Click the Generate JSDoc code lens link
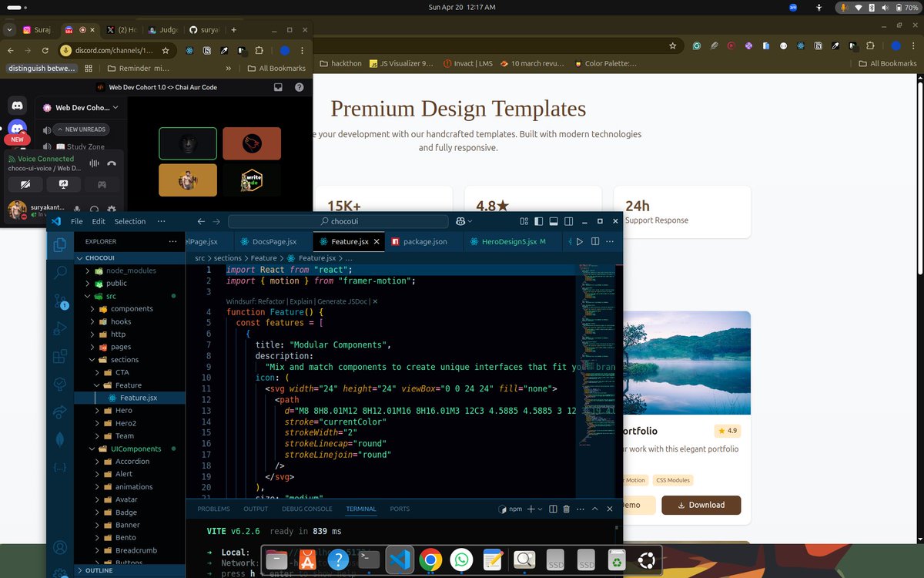The width and height of the screenshot is (924, 578). click(x=343, y=301)
